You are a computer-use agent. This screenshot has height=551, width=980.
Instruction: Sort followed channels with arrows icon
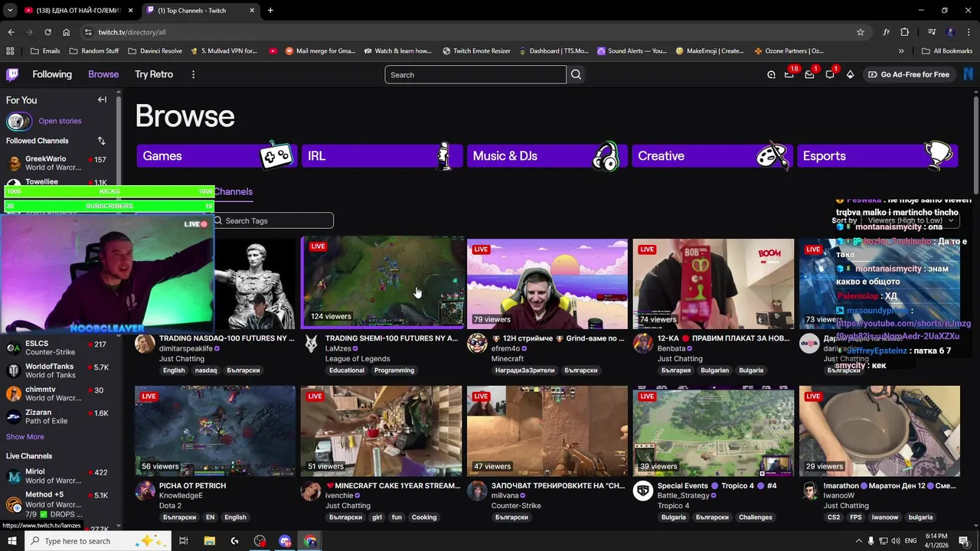coord(101,141)
